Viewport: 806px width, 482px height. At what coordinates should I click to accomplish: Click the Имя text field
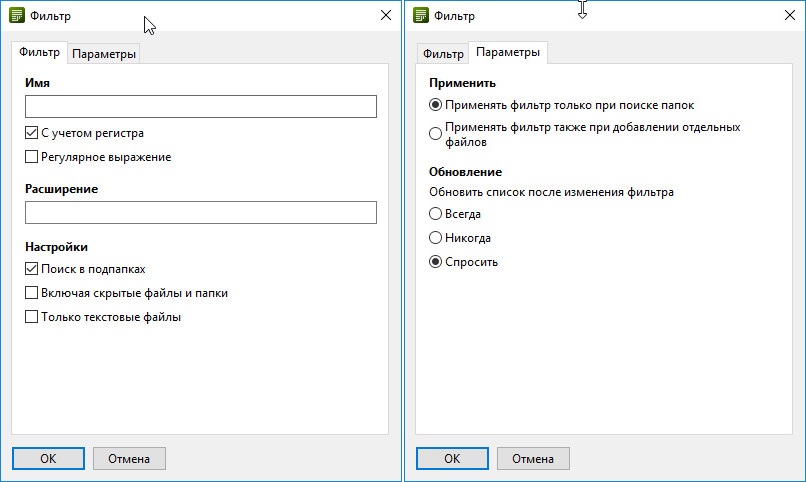tap(200, 107)
